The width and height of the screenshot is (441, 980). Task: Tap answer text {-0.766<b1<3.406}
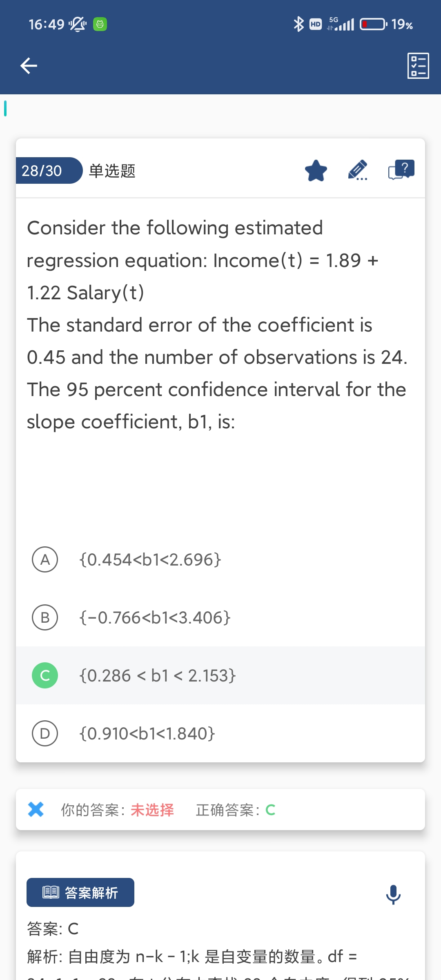[x=155, y=617]
